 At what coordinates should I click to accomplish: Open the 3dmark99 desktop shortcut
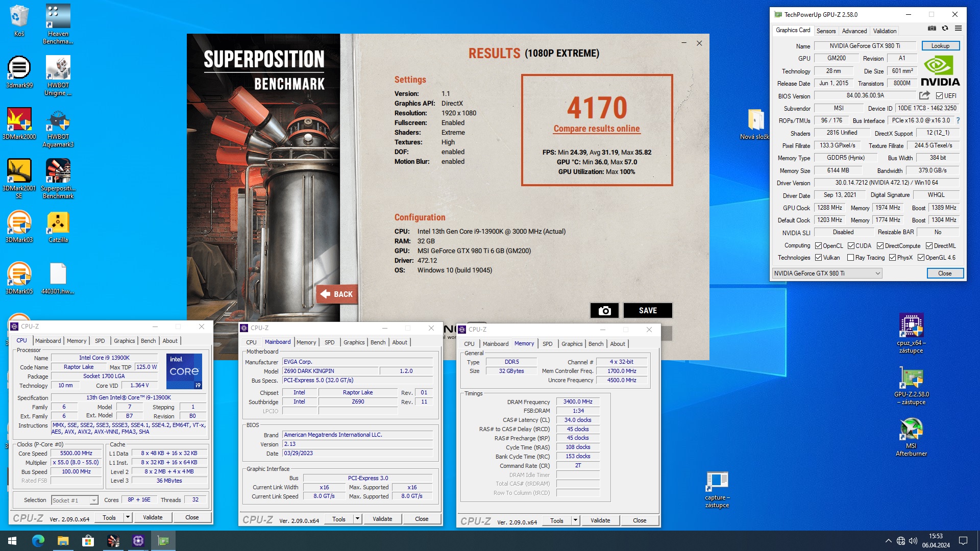19,72
